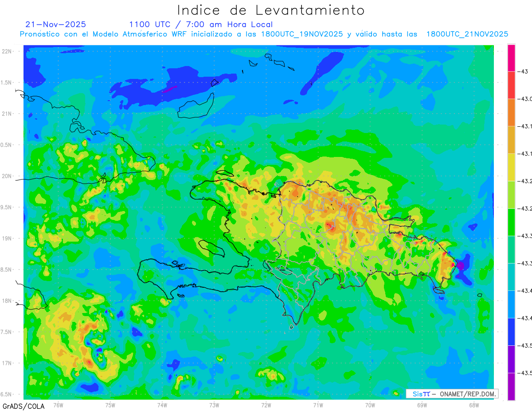Click the '21N' latitude label
The width and height of the screenshot is (532, 411).
pyautogui.click(x=7, y=114)
